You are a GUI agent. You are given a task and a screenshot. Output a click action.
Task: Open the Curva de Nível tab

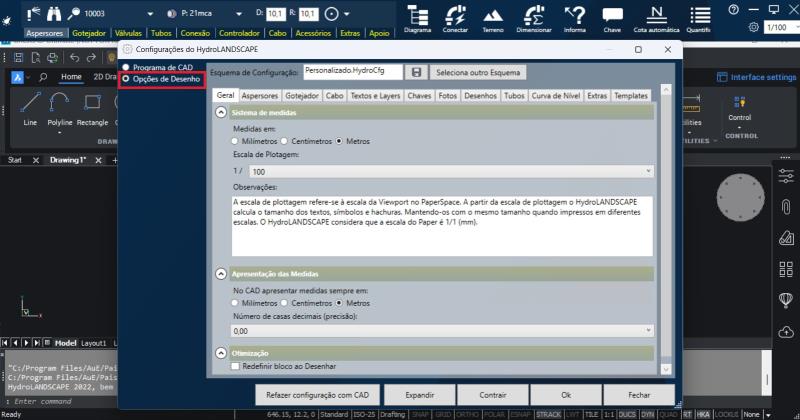point(555,96)
